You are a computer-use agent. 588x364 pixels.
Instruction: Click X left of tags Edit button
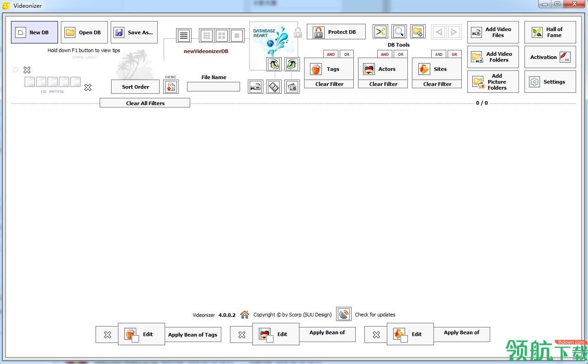pyautogui.click(x=107, y=335)
